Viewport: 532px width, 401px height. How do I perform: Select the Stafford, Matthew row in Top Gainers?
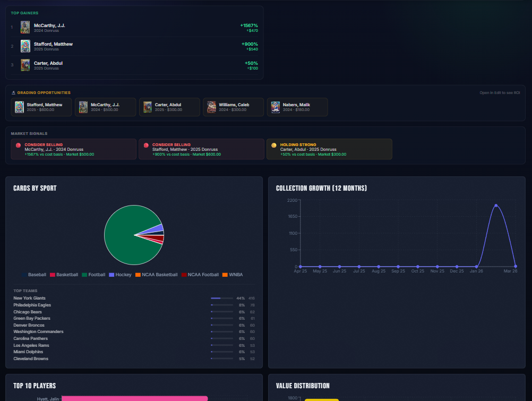click(x=133, y=47)
